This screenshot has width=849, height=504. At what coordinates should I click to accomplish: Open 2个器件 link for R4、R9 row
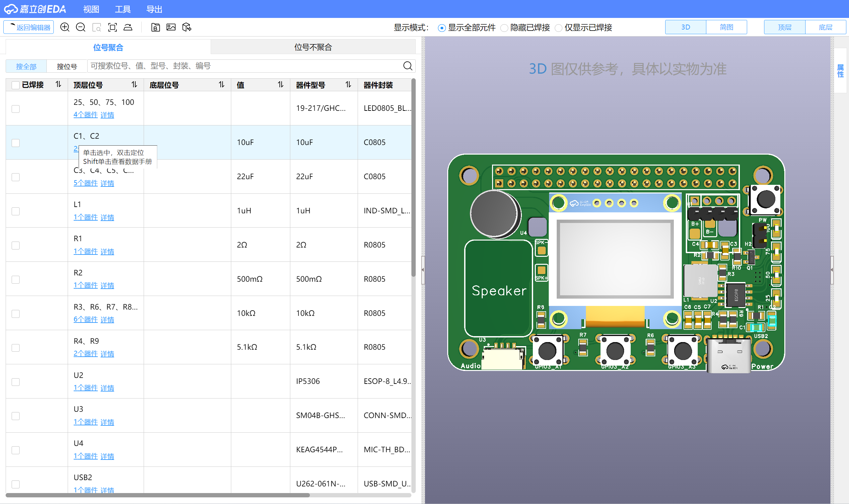(x=86, y=354)
